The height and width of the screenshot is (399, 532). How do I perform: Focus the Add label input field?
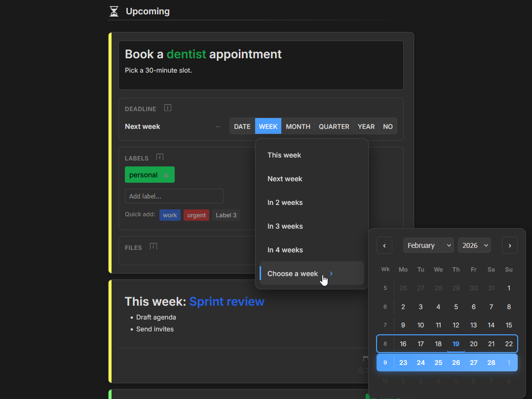(174, 196)
